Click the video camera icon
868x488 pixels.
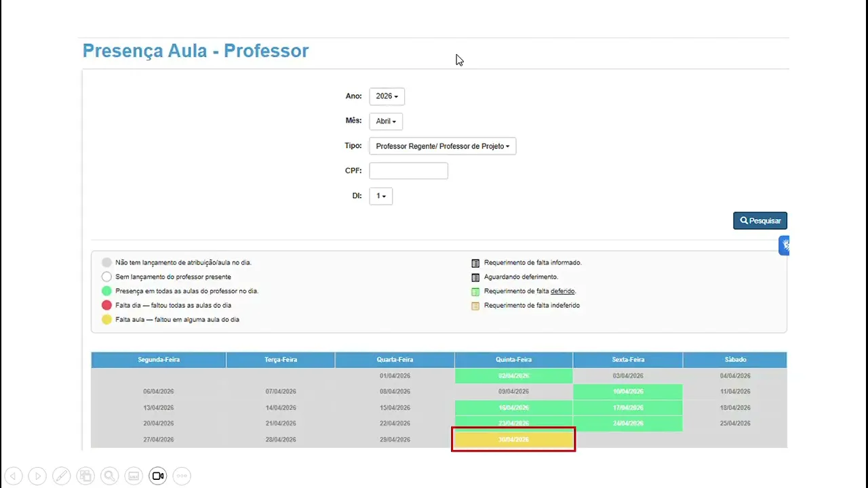click(158, 476)
